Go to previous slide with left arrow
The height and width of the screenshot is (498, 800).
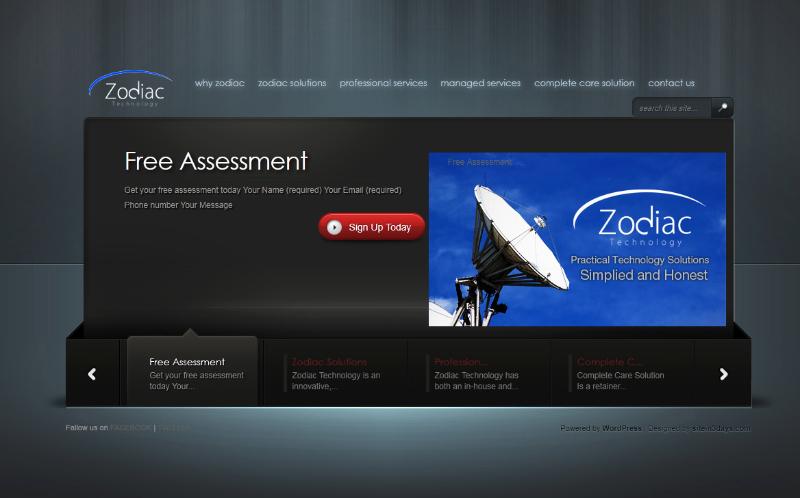click(92, 374)
